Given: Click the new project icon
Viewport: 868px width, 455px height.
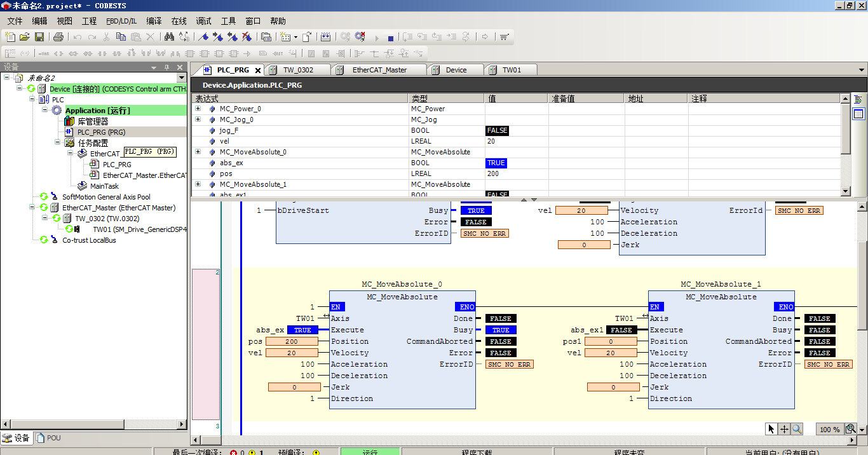Looking at the screenshot, I should pos(11,37).
